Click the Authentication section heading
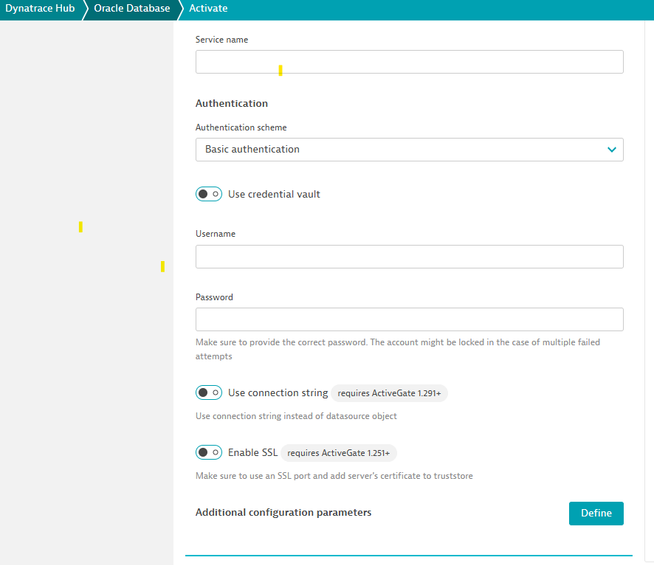The image size is (654, 565). coord(232,103)
